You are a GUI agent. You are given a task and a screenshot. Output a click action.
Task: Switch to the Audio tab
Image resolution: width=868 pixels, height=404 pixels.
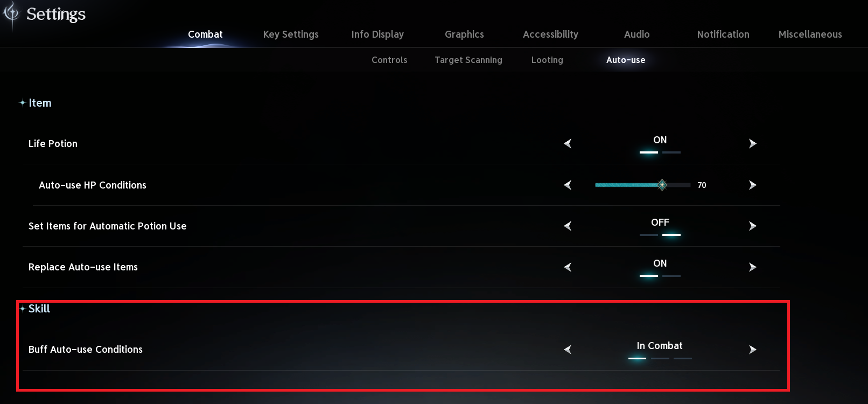pyautogui.click(x=637, y=34)
